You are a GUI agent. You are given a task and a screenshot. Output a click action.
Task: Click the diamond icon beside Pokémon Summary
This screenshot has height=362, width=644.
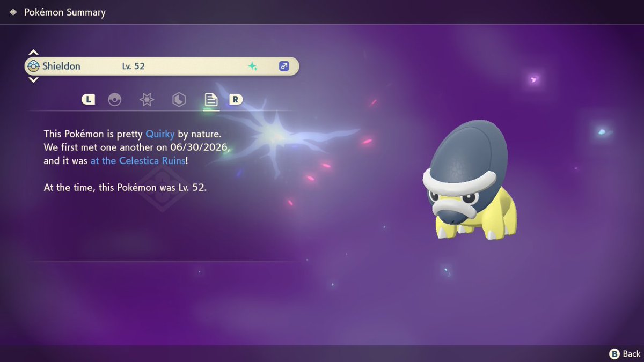point(13,12)
